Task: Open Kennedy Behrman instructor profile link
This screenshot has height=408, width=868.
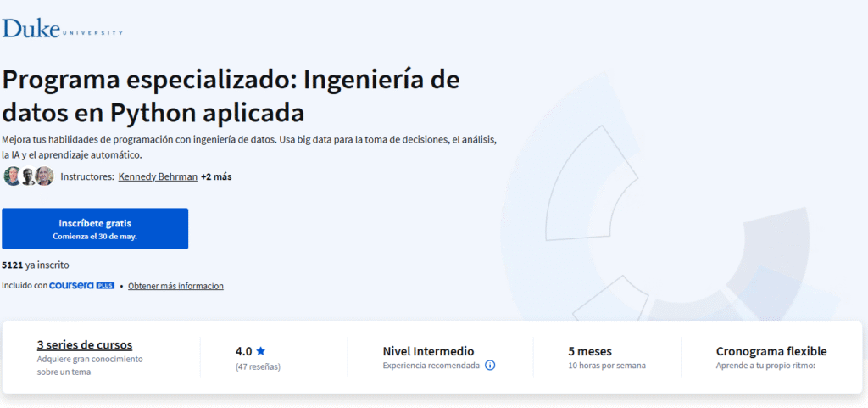Action: [x=158, y=176]
